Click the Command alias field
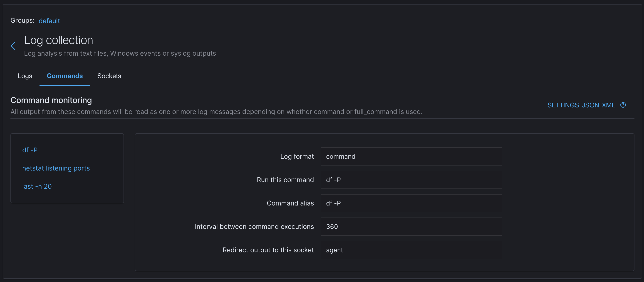This screenshot has width=644, height=282. pos(411,203)
